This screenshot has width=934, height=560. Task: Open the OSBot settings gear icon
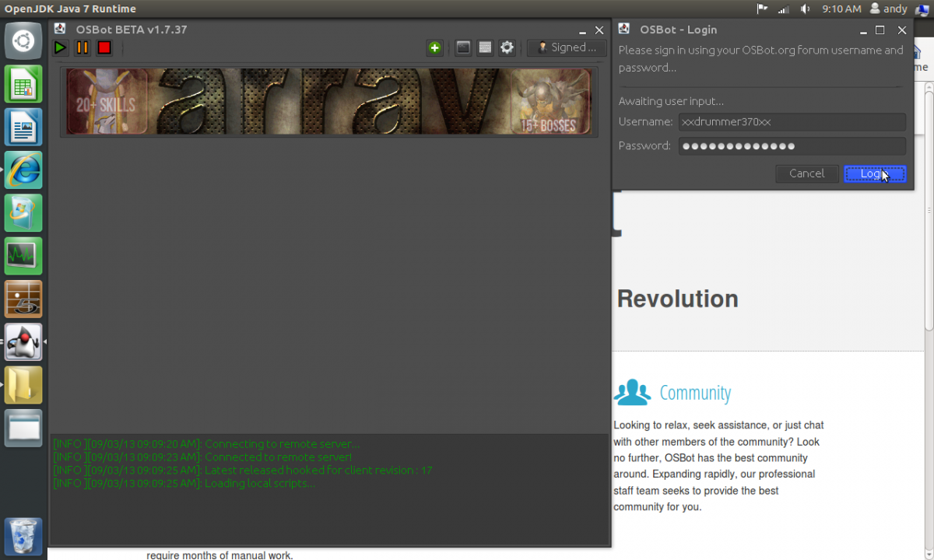coord(507,47)
